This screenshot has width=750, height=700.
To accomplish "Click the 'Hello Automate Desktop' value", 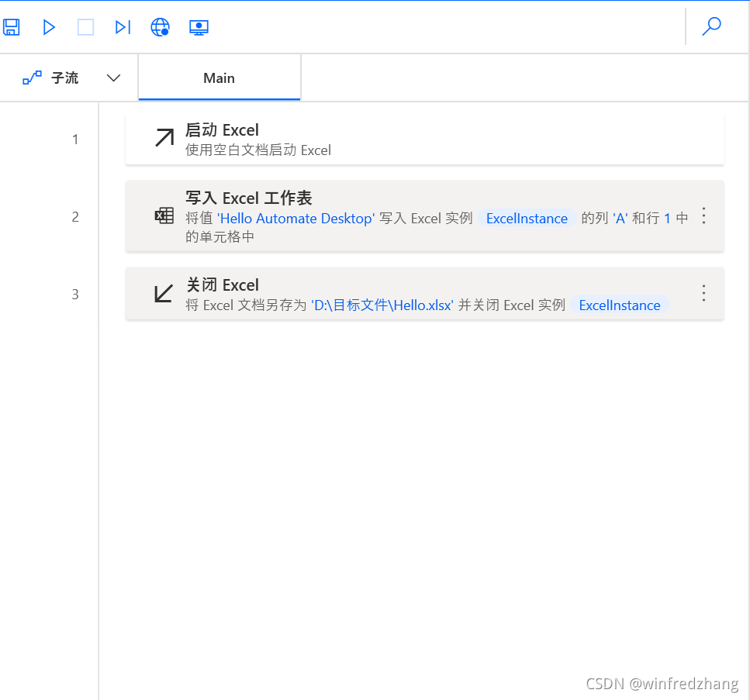I will [x=296, y=219].
